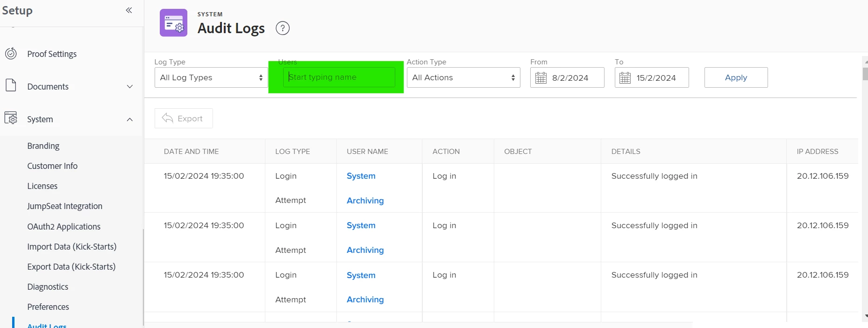The height and width of the screenshot is (328, 868).
Task: Focus the Users name search field
Action: coord(339,77)
